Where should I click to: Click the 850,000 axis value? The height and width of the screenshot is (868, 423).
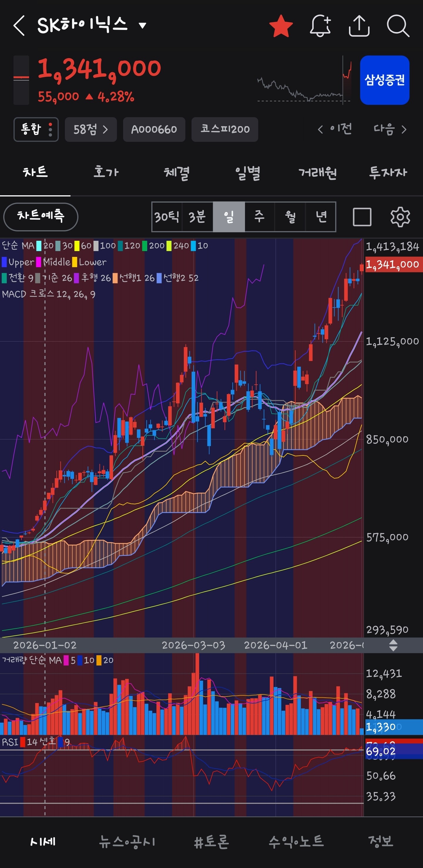pyautogui.click(x=387, y=439)
